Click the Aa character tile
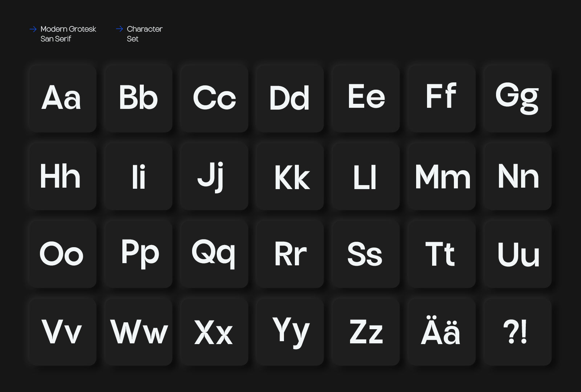Viewport: 581px width, 392px height. point(62,99)
